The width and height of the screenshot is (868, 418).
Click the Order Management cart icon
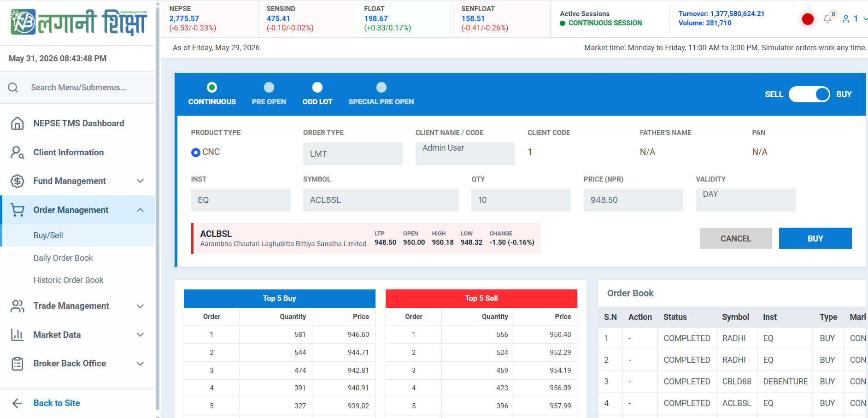(18, 210)
